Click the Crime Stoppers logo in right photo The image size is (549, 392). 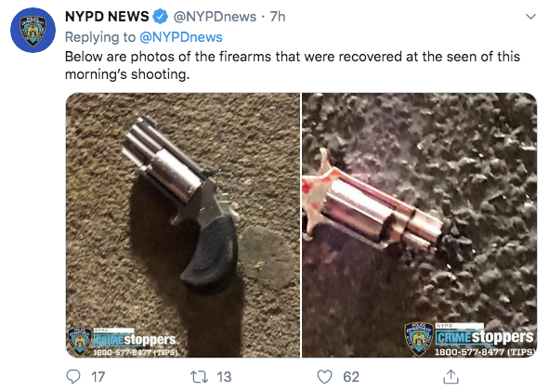click(485, 339)
